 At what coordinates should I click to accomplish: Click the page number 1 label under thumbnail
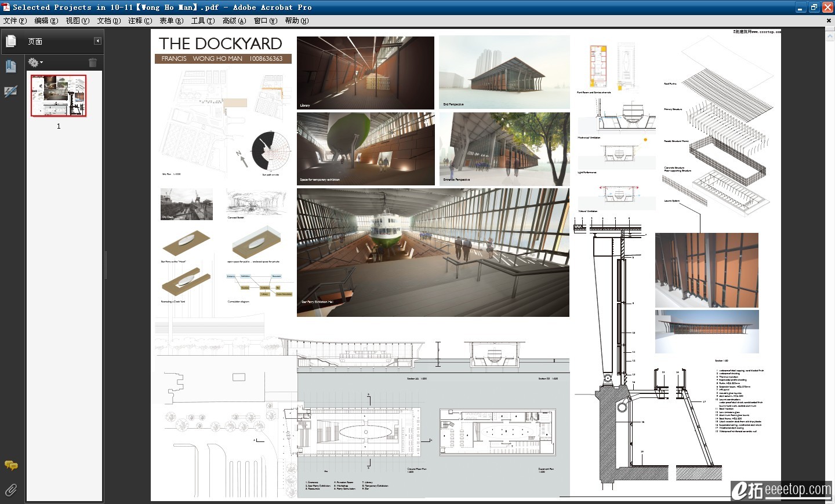pyautogui.click(x=59, y=126)
